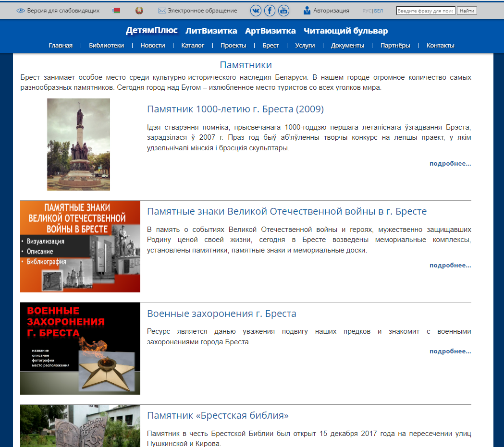This screenshot has height=447, width=504.
Task: Go to the ДетямПлюс section
Action: [151, 31]
